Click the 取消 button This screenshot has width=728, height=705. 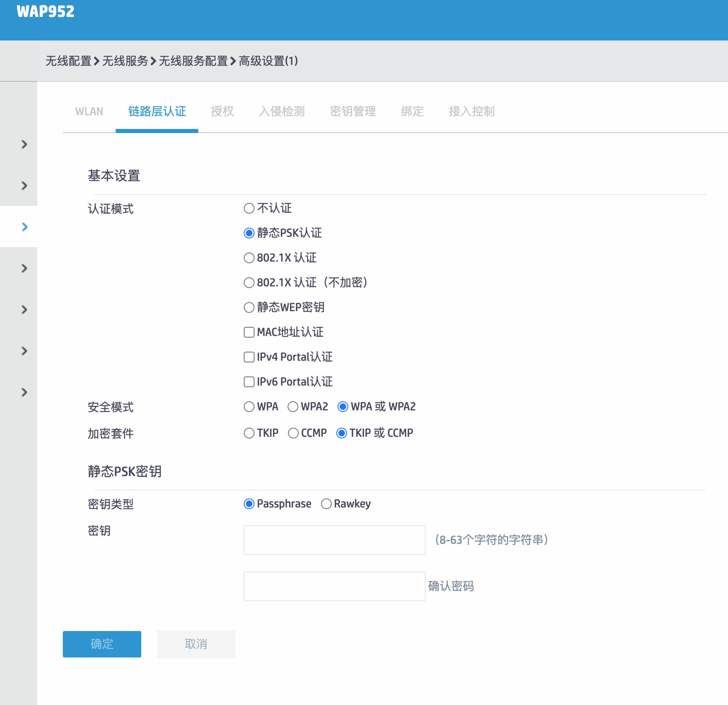(x=196, y=644)
